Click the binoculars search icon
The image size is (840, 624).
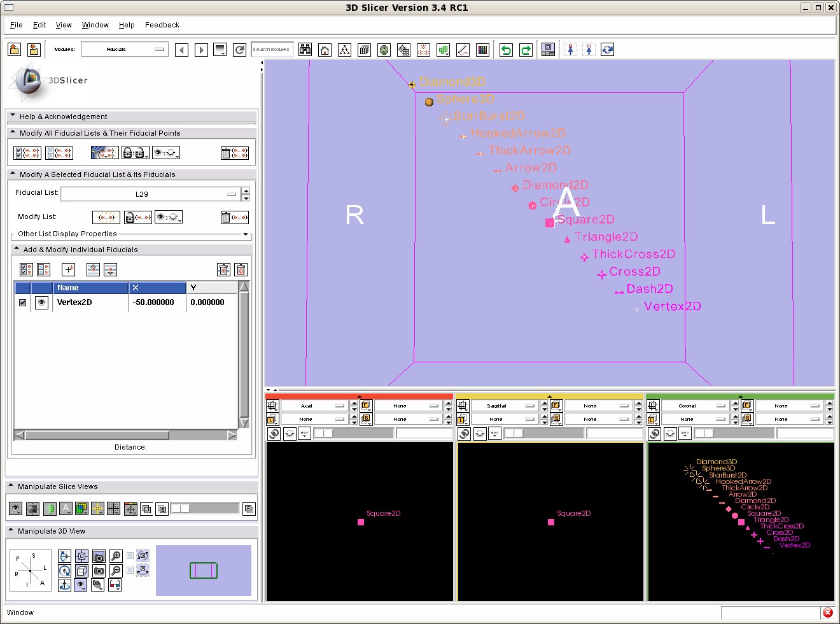305,50
